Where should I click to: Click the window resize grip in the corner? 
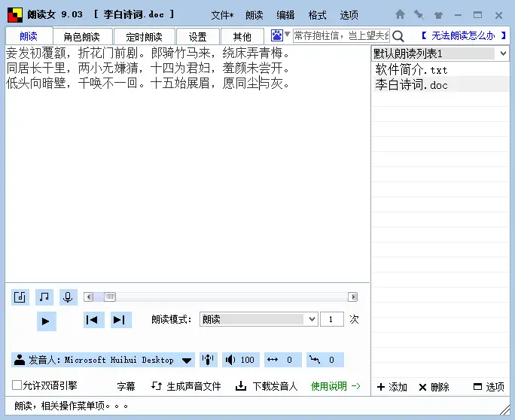click(504, 409)
